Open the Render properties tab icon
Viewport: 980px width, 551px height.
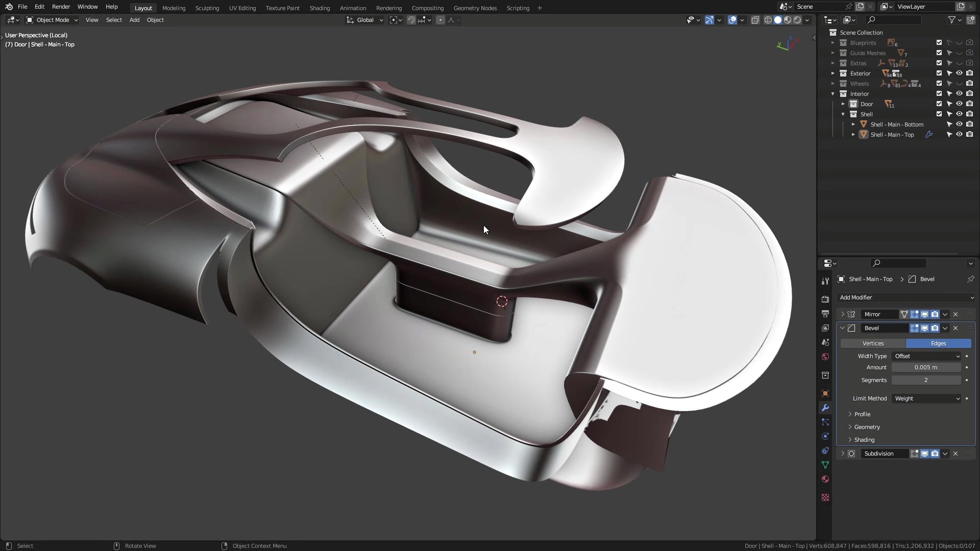(x=825, y=299)
